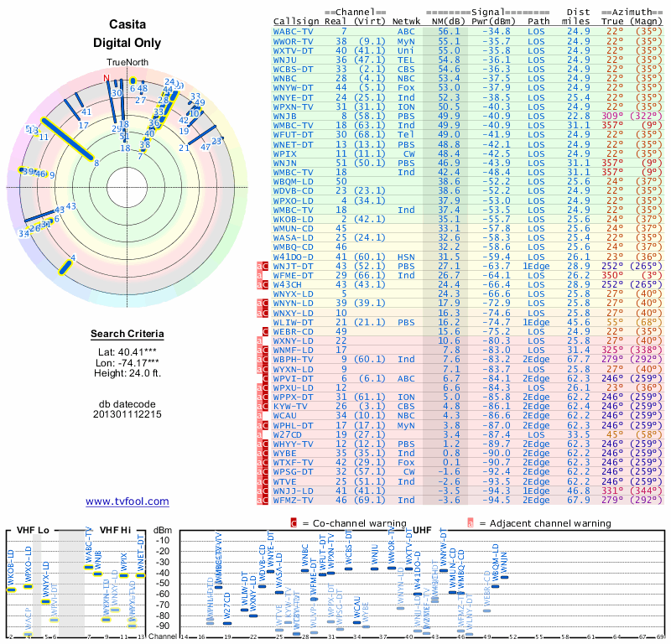Image resolution: width=671 pixels, height=644 pixels.
Task: Select the channel 4 marker on radar plot
Action: pyautogui.click(x=65, y=267)
